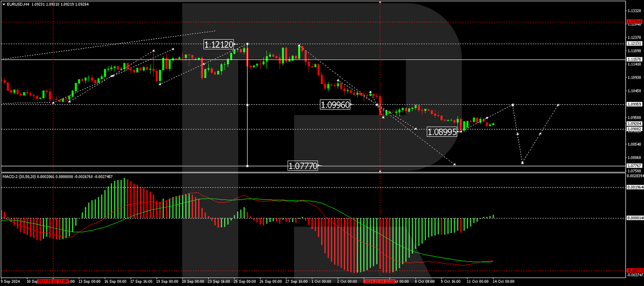Image resolution: width=644 pixels, height=286 pixels.
Task: Select the date label 26 Sep 08:00
Action: (270, 282)
